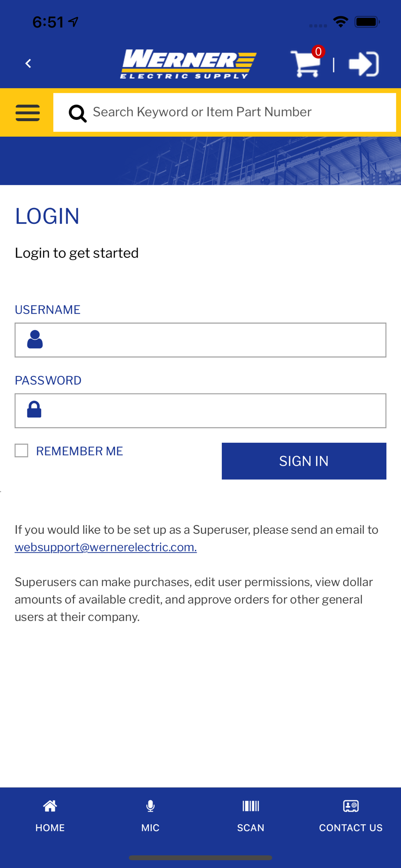Viewport: 401px width, 868px height.
Task: Tap the back arrow icon
Action: [29, 64]
